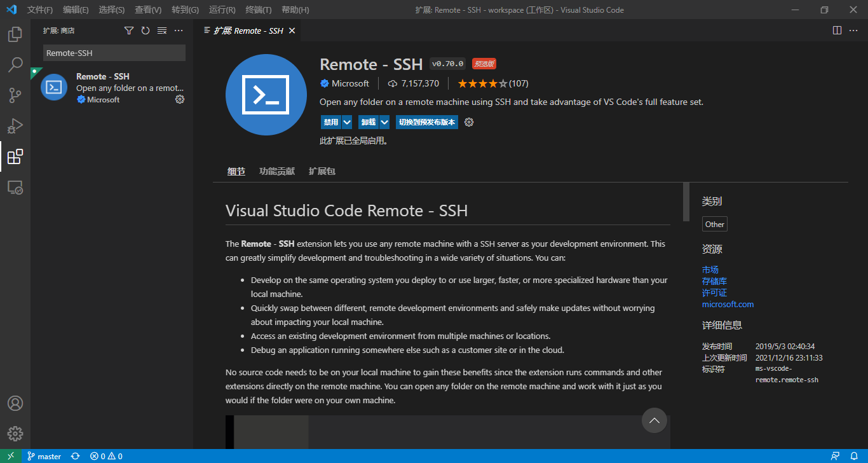Click the VS Code logo icon
Image resolution: width=868 pixels, height=463 pixels.
pos(11,10)
